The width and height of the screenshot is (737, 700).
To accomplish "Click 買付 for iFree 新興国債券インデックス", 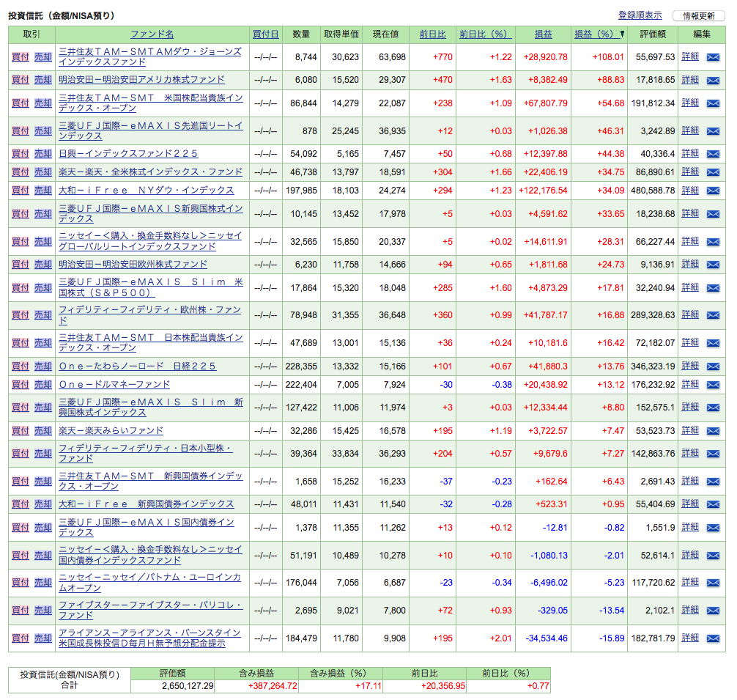I will tap(21, 504).
